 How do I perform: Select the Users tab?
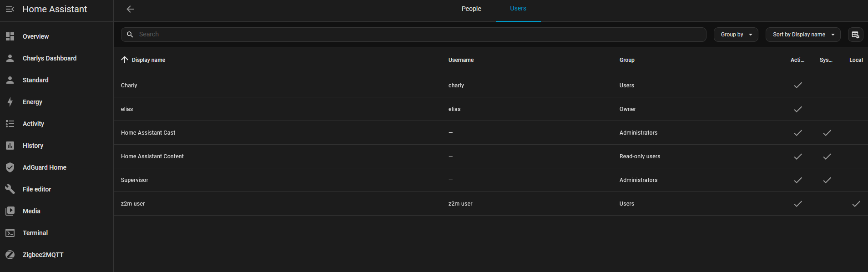point(518,9)
